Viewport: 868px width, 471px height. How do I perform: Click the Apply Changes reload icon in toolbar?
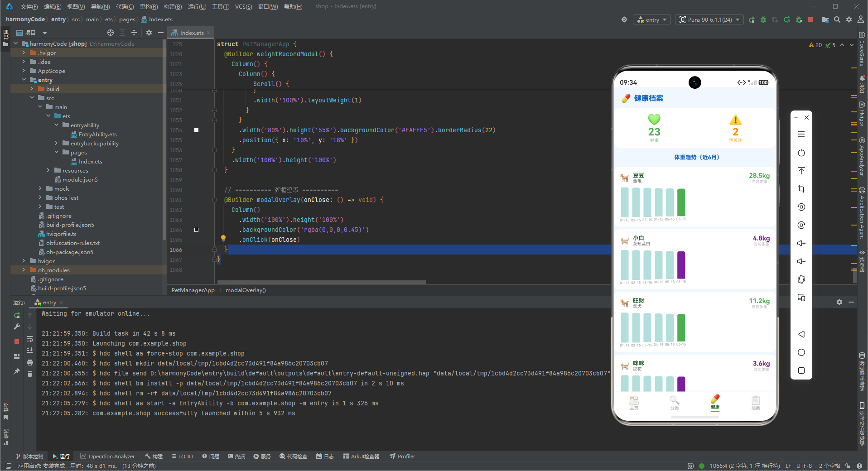(787, 19)
